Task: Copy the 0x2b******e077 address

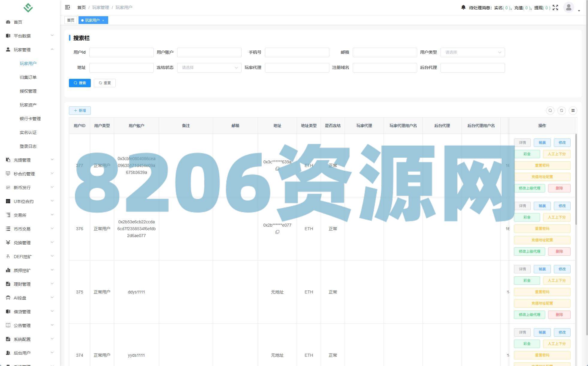Action: coord(277,232)
